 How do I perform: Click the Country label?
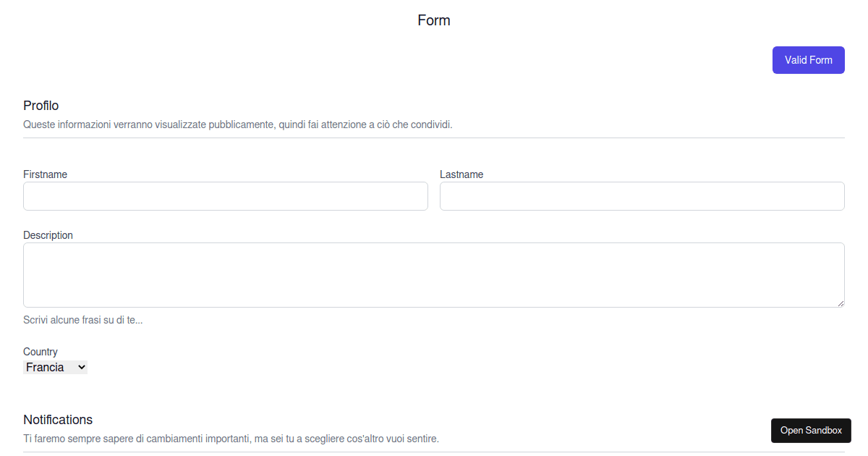[x=40, y=352]
